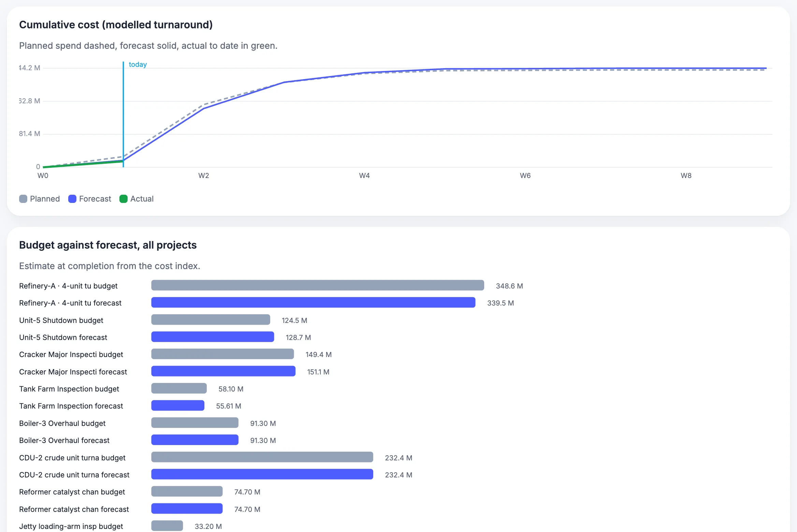
Task: Select the Reformer catalyst chan budget bar
Action: pyautogui.click(x=187, y=491)
